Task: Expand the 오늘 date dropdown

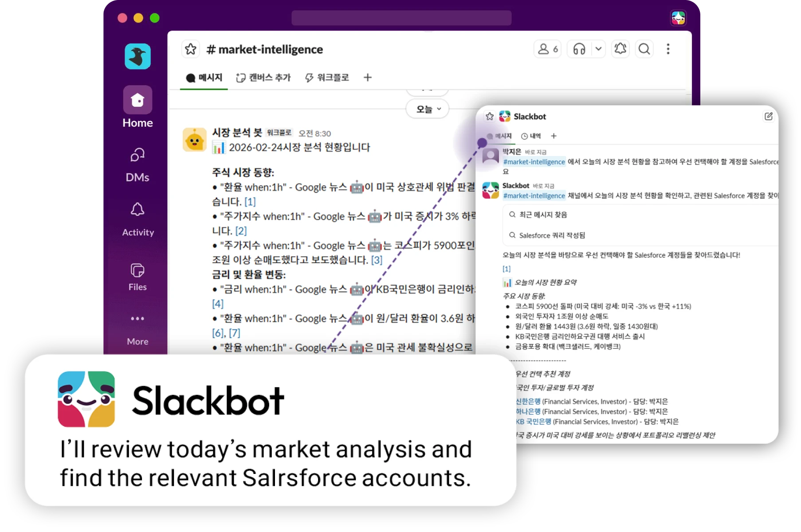Action: pos(428,109)
